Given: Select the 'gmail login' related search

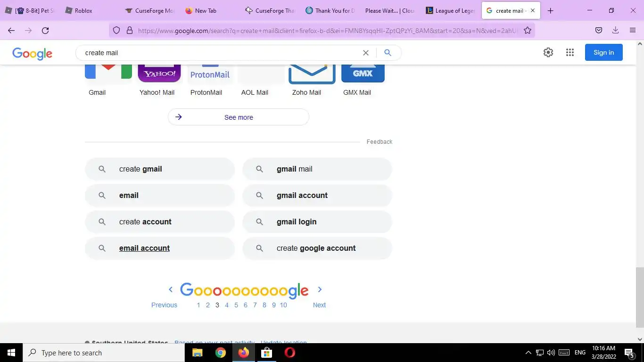Looking at the screenshot, I should click(x=317, y=222).
